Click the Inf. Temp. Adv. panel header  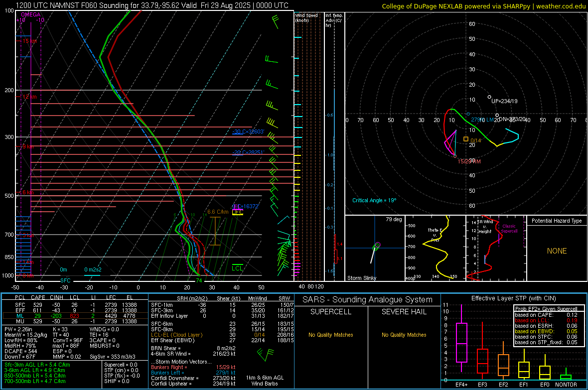click(x=334, y=20)
